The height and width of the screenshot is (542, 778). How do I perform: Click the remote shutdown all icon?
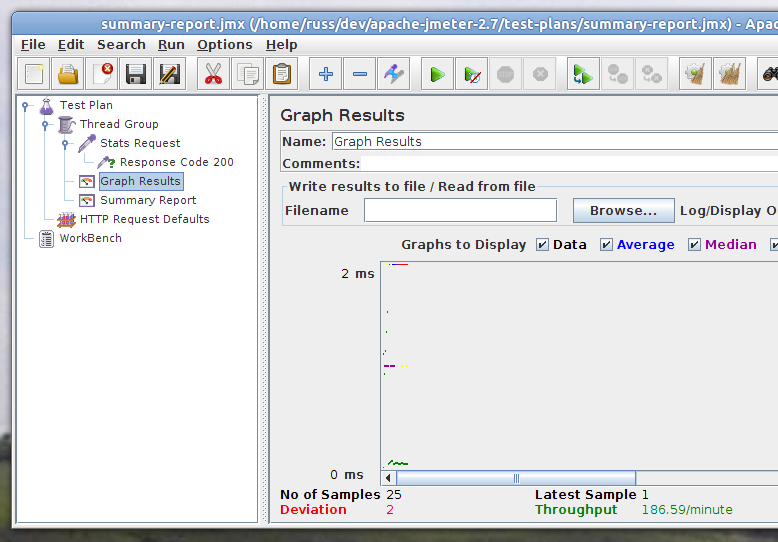pyautogui.click(x=651, y=74)
